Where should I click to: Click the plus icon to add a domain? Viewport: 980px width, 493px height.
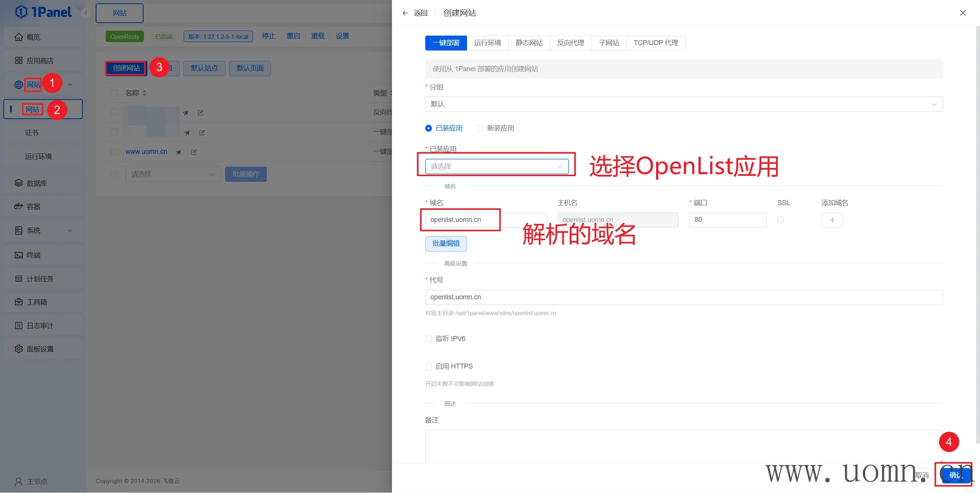point(832,220)
